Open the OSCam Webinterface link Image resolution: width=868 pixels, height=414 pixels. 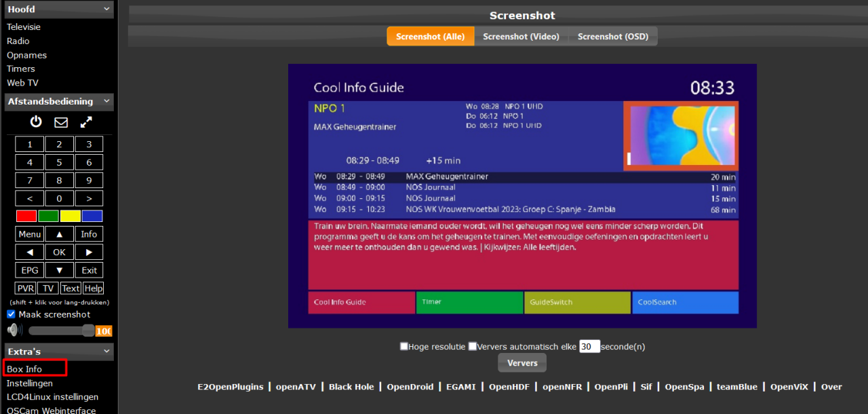pyautogui.click(x=51, y=410)
